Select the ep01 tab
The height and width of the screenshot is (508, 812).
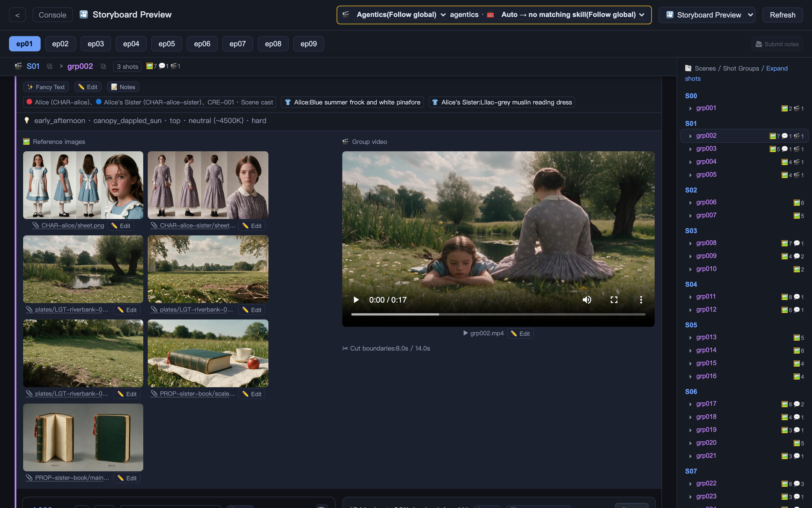tap(24, 44)
